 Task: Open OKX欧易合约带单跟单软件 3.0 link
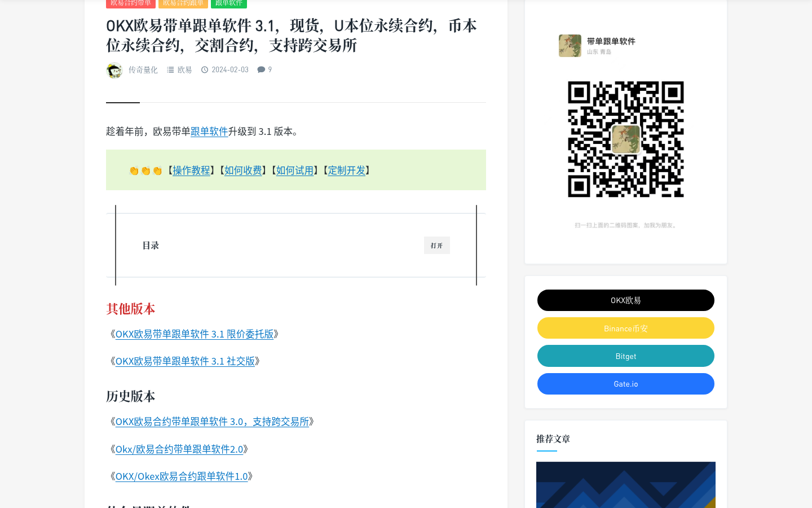pos(212,422)
